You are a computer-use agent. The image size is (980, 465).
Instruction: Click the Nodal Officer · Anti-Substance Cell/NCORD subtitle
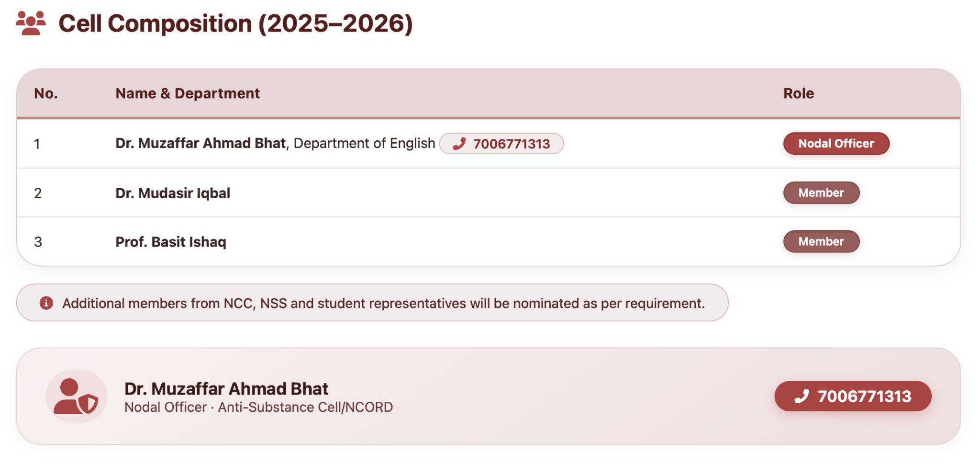pos(258,407)
